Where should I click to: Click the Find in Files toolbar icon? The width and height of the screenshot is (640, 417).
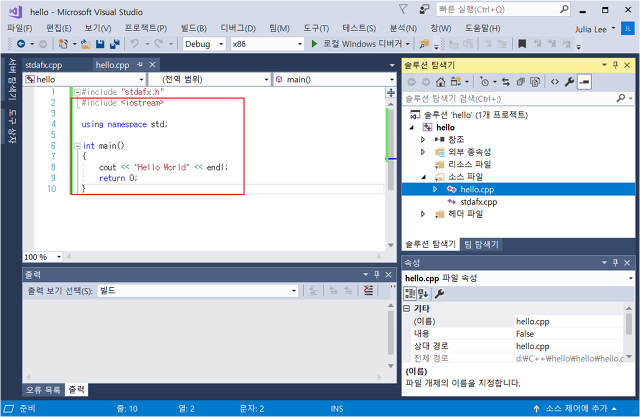[x=424, y=44]
